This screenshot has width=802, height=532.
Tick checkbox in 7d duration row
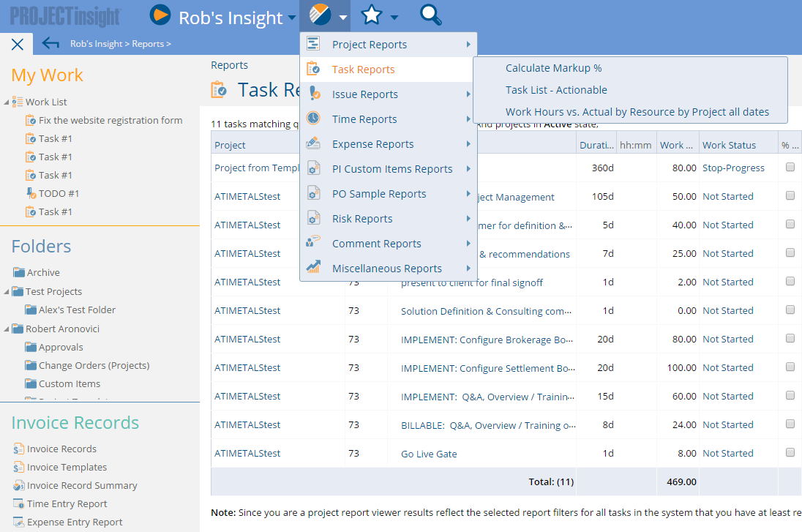coord(790,252)
